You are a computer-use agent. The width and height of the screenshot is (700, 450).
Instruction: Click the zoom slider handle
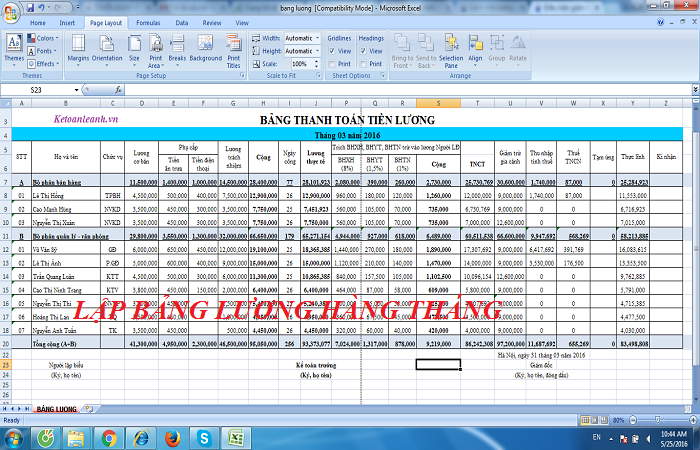657,420
